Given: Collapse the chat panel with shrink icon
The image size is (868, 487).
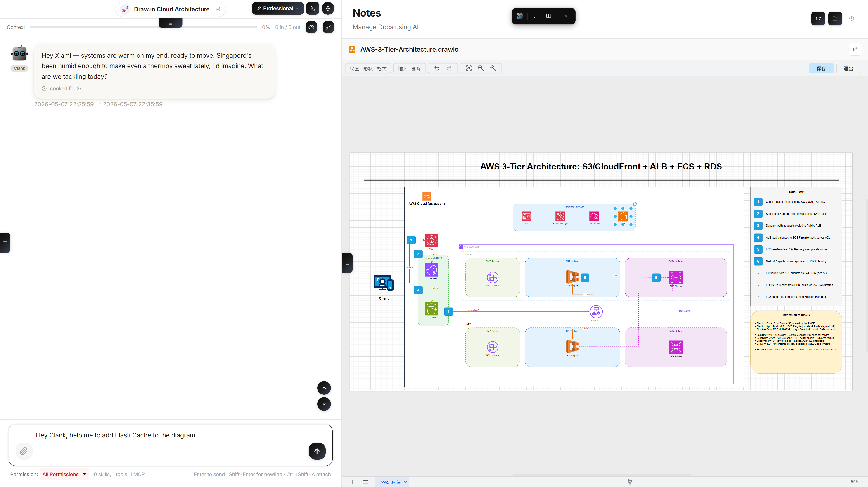Looking at the screenshot, I should pyautogui.click(x=328, y=27).
